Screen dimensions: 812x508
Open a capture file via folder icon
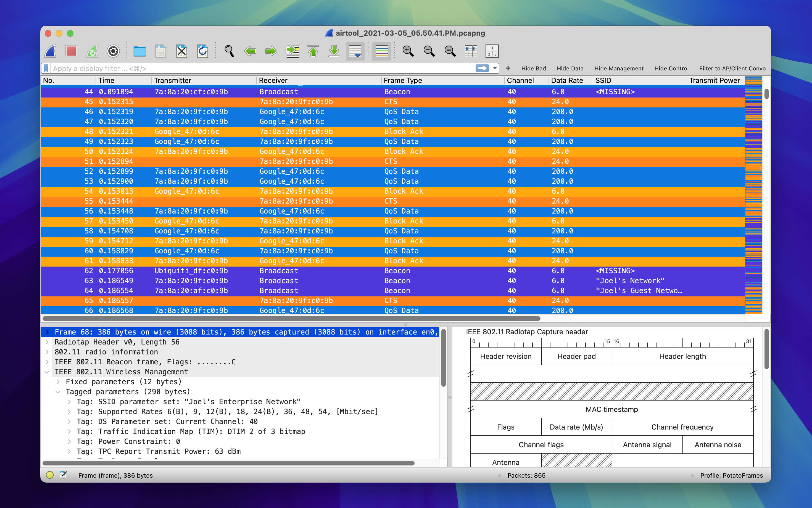tap(139, 51)
